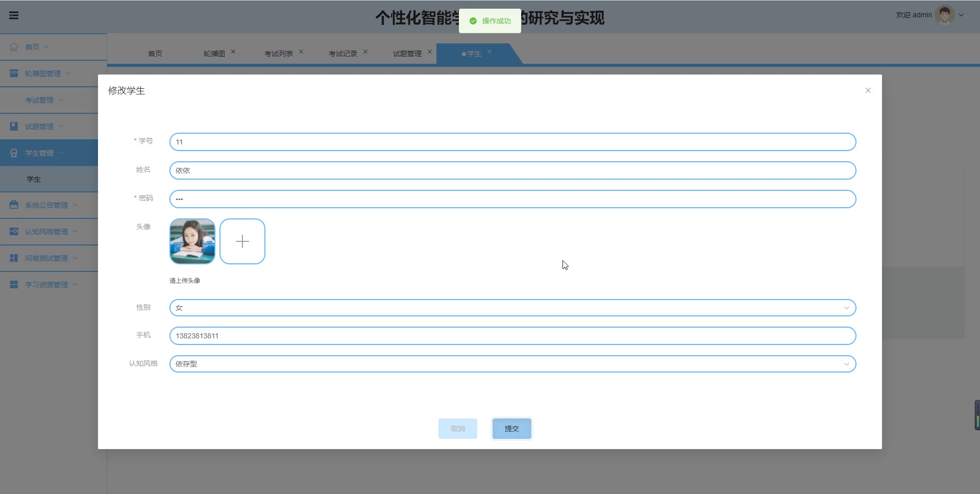Click the 认知风格管理 sidebar icon

pos(14,231)
